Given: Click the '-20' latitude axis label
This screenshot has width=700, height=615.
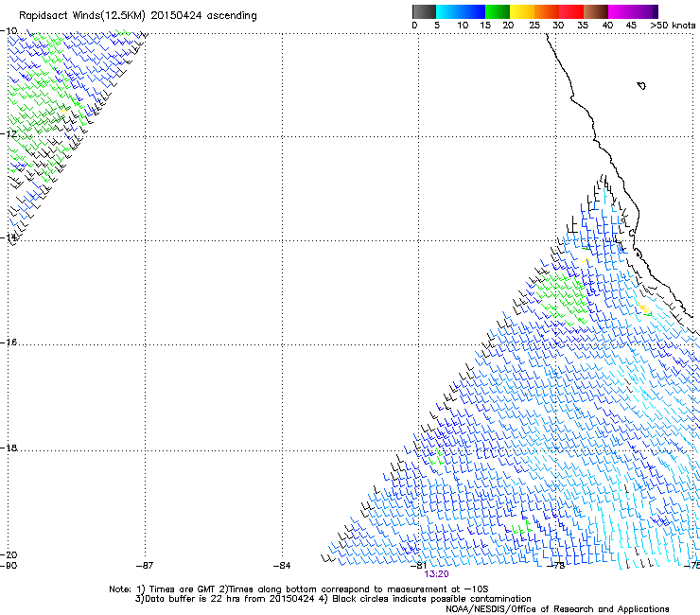Looking at the screenshot, I should (9, 554).
